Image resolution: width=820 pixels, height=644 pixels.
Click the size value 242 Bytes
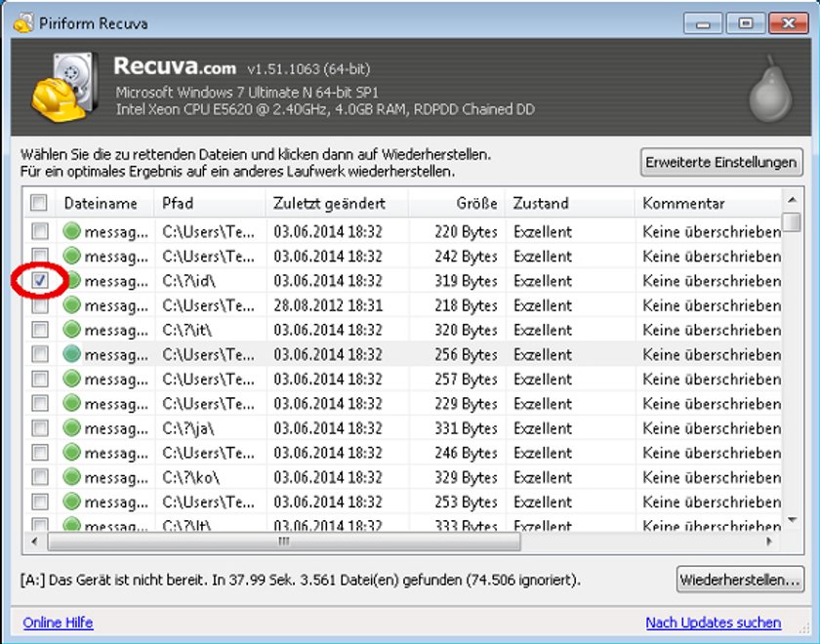(x=466, y=256)
